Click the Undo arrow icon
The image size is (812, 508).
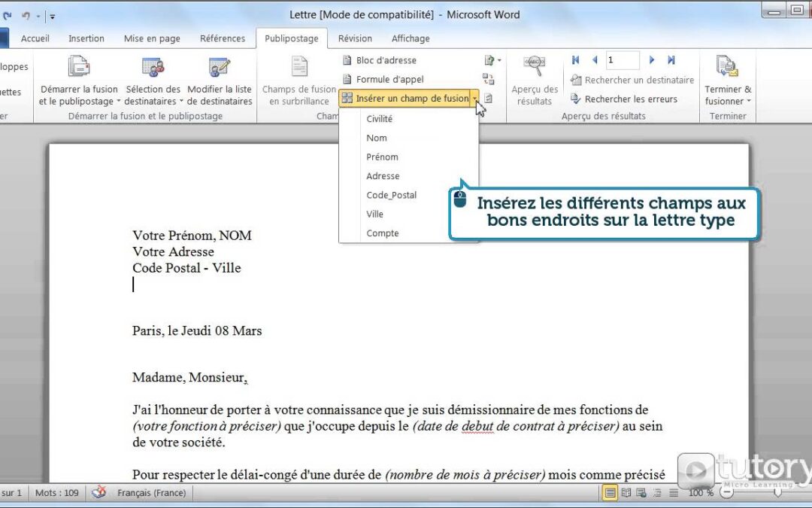[x=26, y=16]
